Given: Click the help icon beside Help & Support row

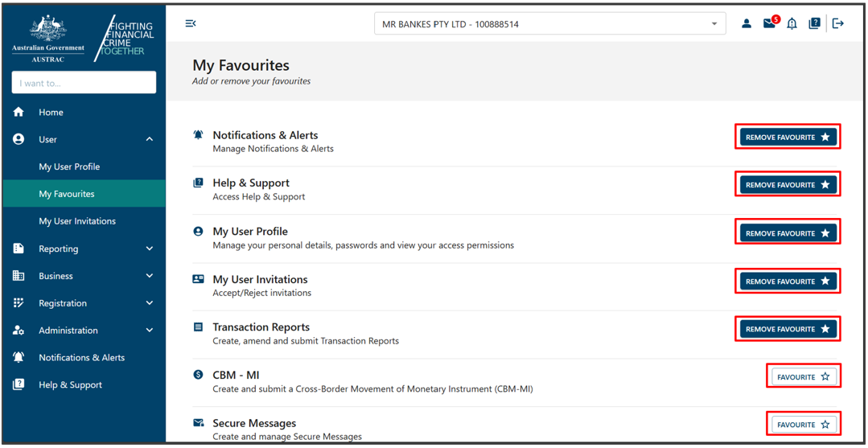Looking at the screenshot, I should (x=198, y=183).
